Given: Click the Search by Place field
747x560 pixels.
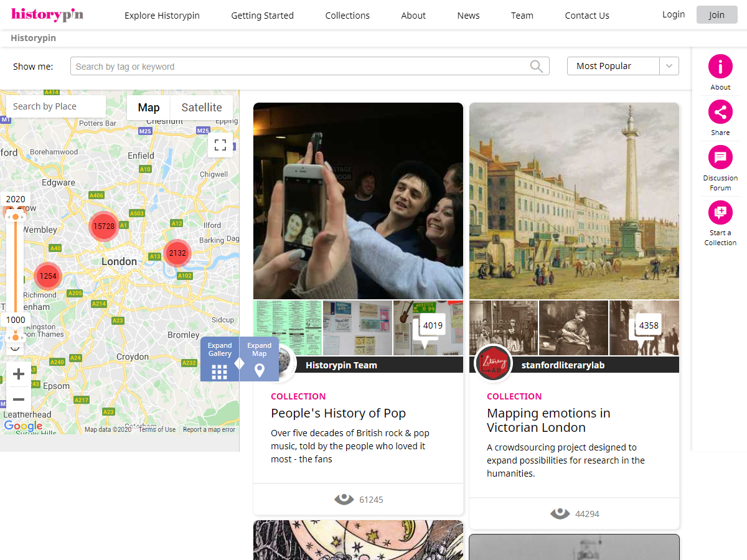Looking at the screenshot, I should point(56,106).
